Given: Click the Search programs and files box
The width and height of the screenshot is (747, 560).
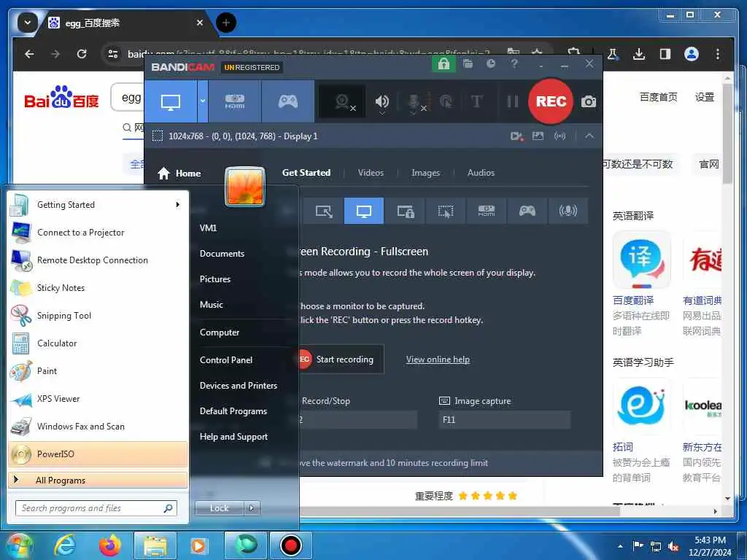Looking at the screenshot, I should pyautogui.click(x=96, y=508).
